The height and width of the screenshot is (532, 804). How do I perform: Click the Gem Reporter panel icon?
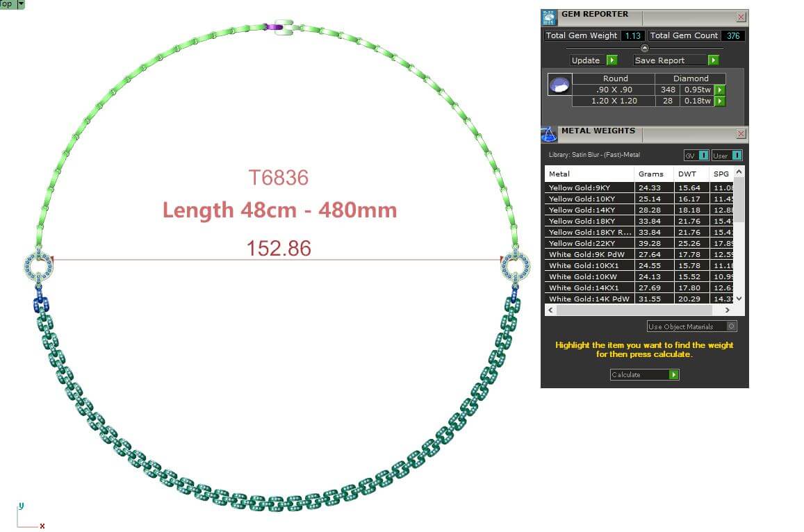pos(549,17)
